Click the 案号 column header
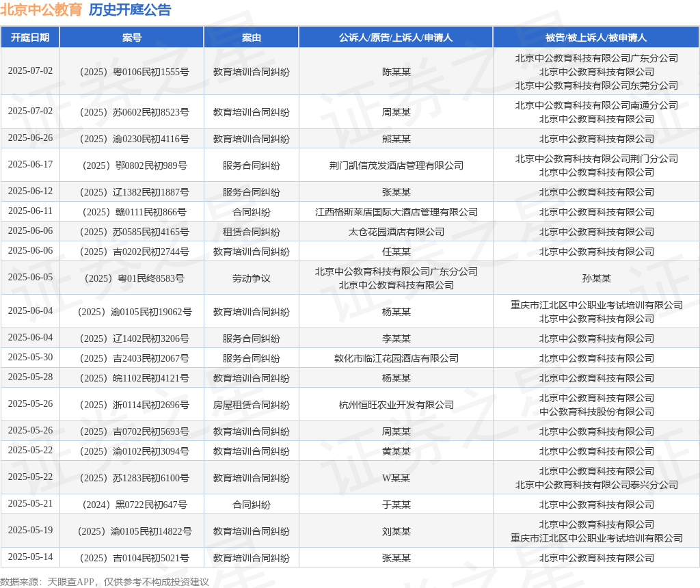700x588 pixels. 132,38
